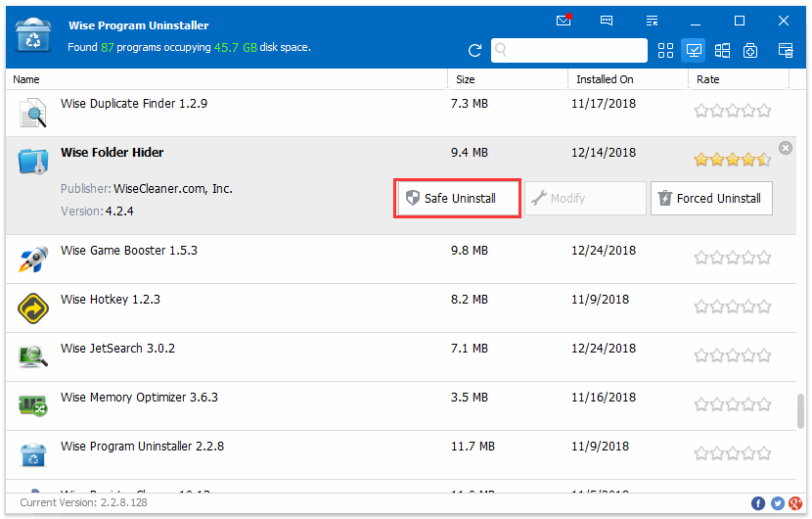Click the 3.5 MB size value

point(470,398)
